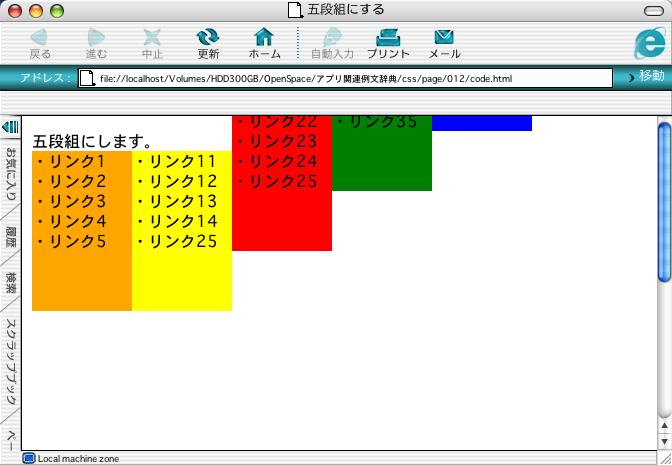Go to home via ホーム icon

pyautogui.click(x=264, y=38)
